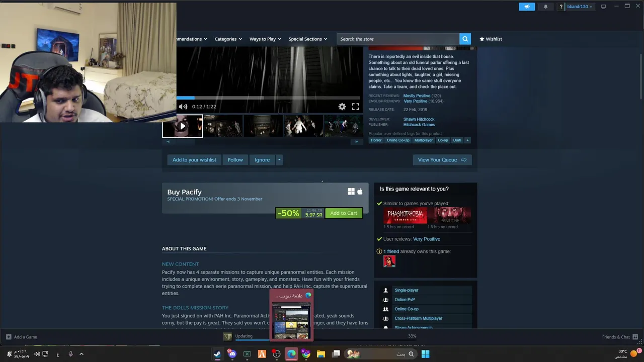The image size is (644, 362).
Task: Open trailer video settings gear
Action: 342,107
